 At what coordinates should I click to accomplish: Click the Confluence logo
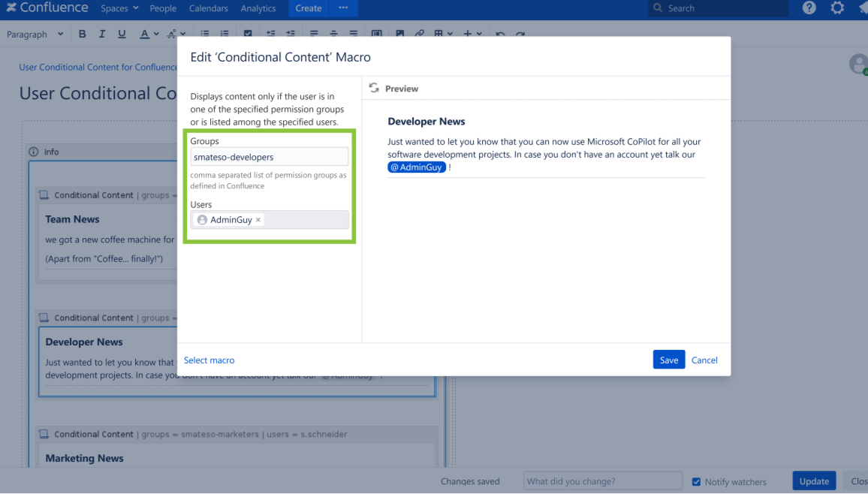(x=47, y=8)
